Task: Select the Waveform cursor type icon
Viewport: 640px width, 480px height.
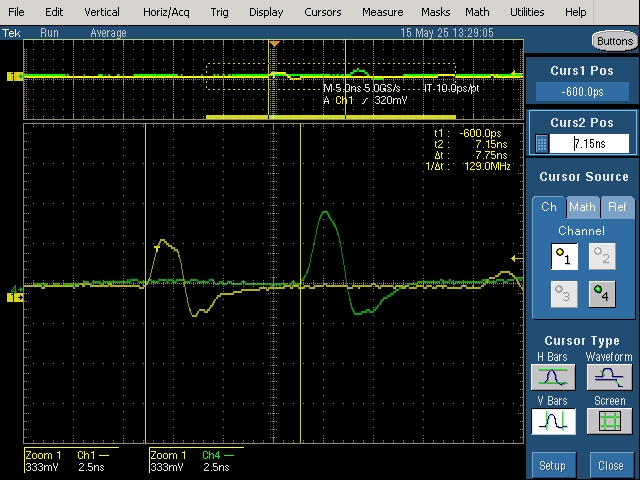Action: (609, 377)
